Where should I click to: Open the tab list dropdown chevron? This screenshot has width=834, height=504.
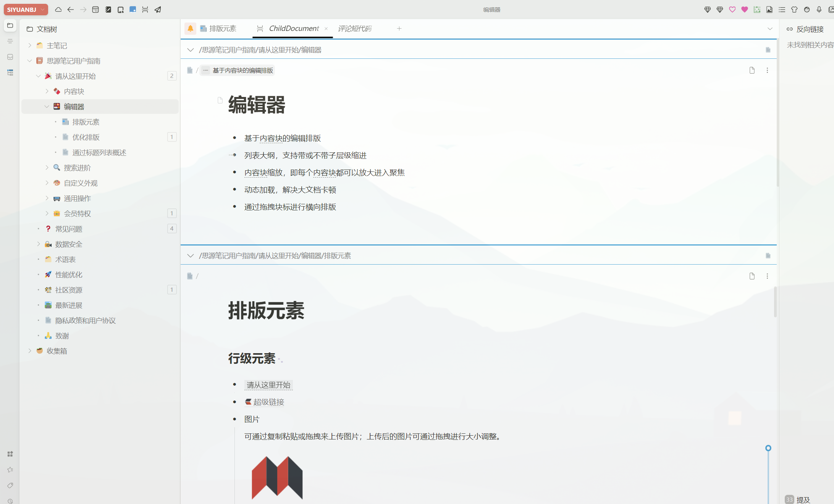coord(770,29)
